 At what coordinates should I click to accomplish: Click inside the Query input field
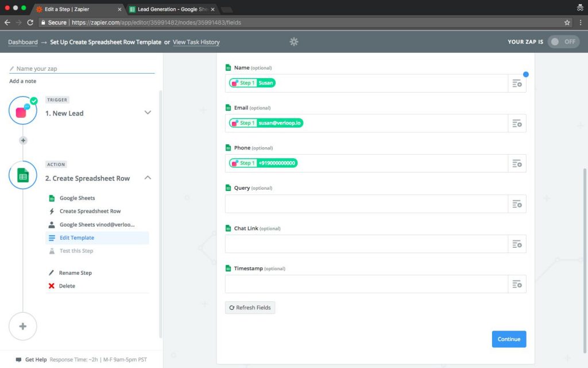(x=366, y=204)
